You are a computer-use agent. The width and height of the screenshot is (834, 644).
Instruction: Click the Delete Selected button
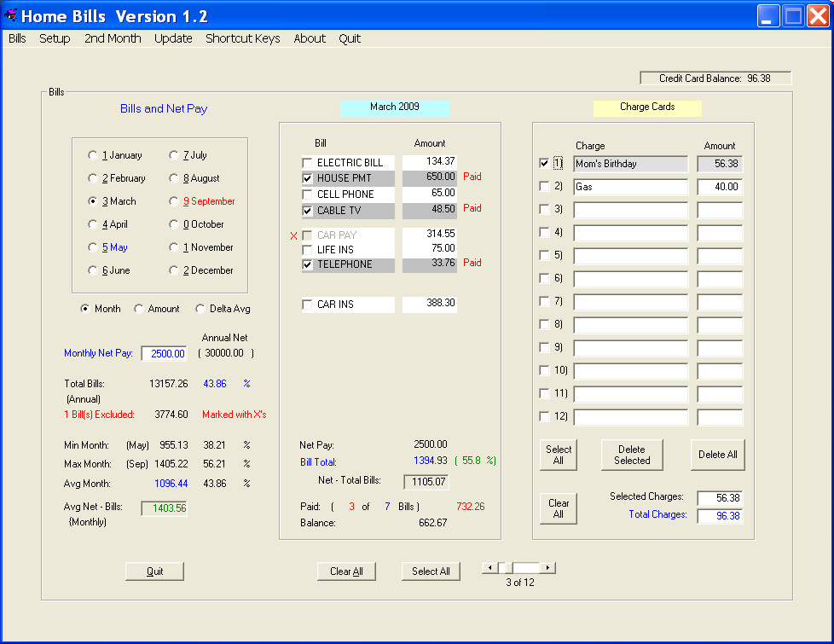tap(632, 455)
